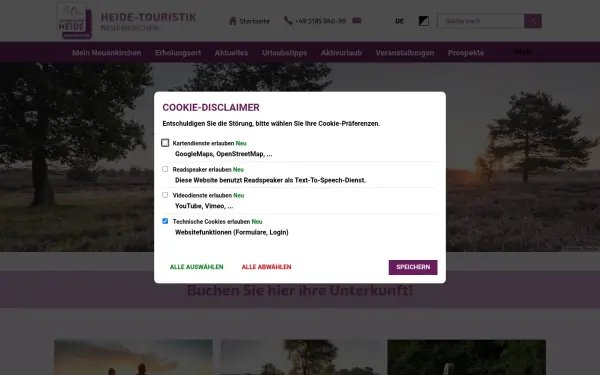600x375 pixels.
Task: Click phone number +49 5195 940-99
Action: 320,21
